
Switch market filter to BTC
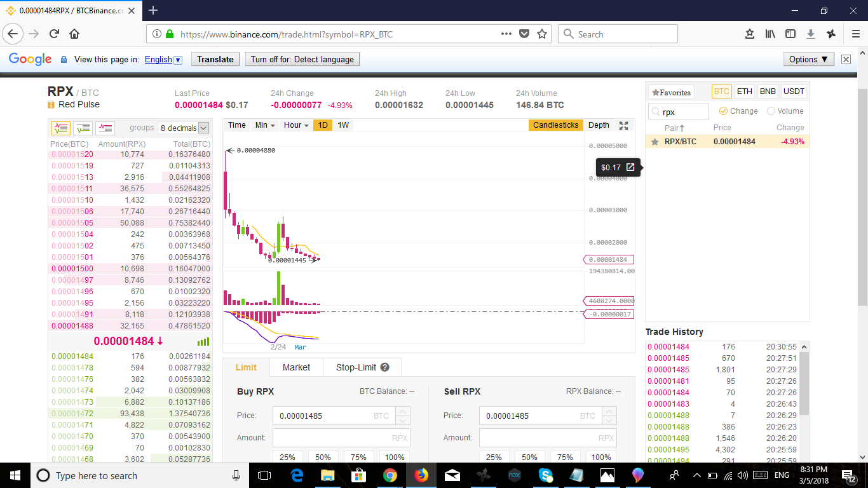click(x=721, y=91)
